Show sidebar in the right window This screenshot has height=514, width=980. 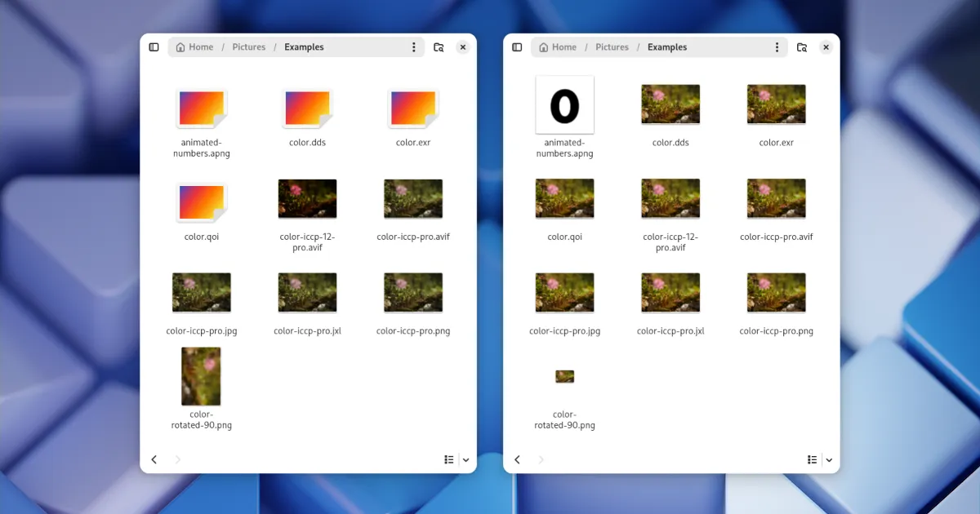[x=517, y=47]
